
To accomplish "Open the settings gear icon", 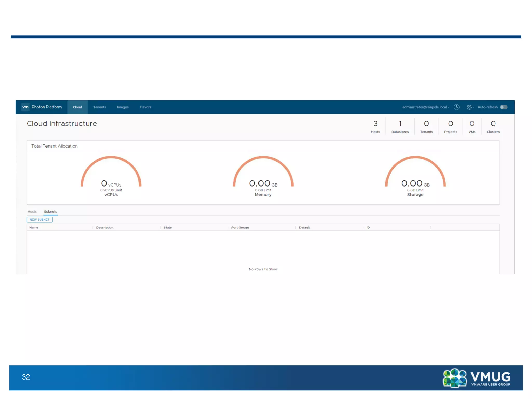I will point(469,107).
